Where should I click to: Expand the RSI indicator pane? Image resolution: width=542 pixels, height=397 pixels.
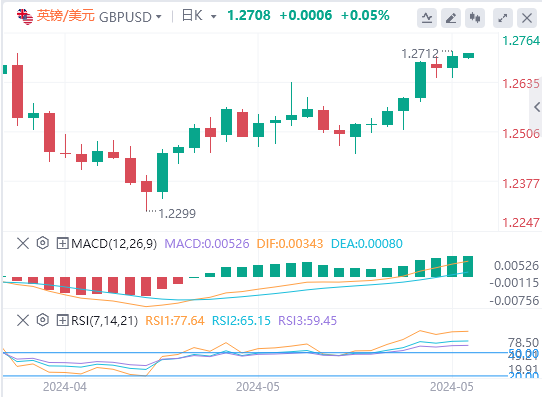coord(63,320)
